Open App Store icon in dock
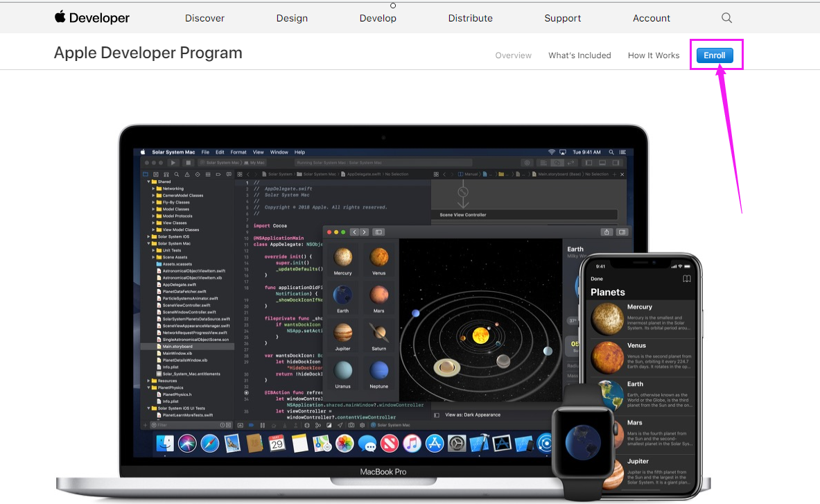The image size is (820, 504). tap(435, 444)
